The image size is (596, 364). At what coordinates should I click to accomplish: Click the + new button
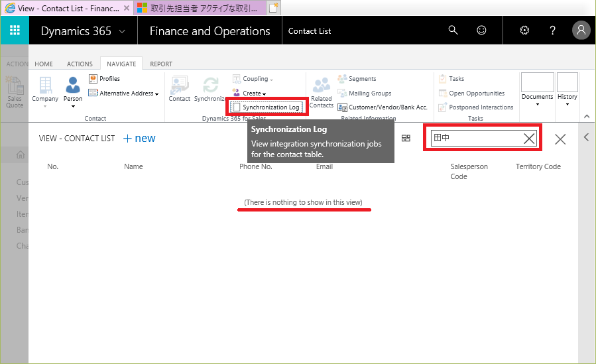[x=139, y=139]
